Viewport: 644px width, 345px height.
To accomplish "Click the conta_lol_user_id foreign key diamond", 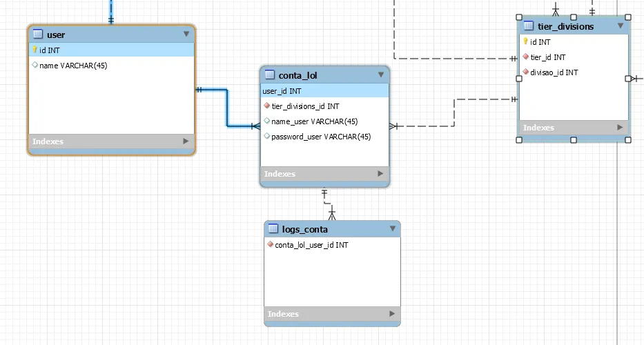I will tap(271, 244).
